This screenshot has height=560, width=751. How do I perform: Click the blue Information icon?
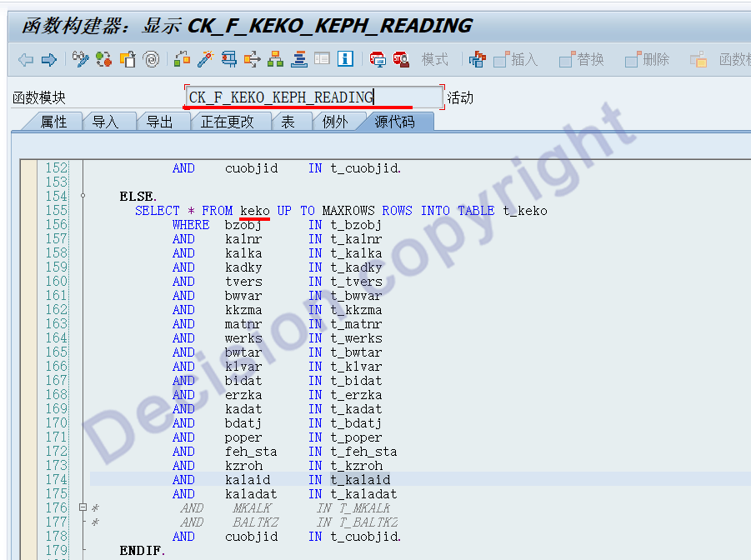tap(346, 59)
